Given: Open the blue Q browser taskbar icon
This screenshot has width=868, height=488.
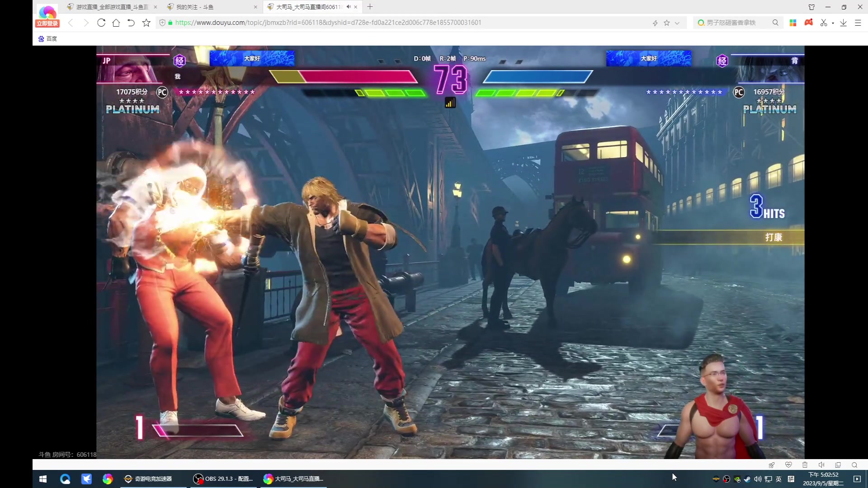Looking at the screenshot, I should [65, 479].
